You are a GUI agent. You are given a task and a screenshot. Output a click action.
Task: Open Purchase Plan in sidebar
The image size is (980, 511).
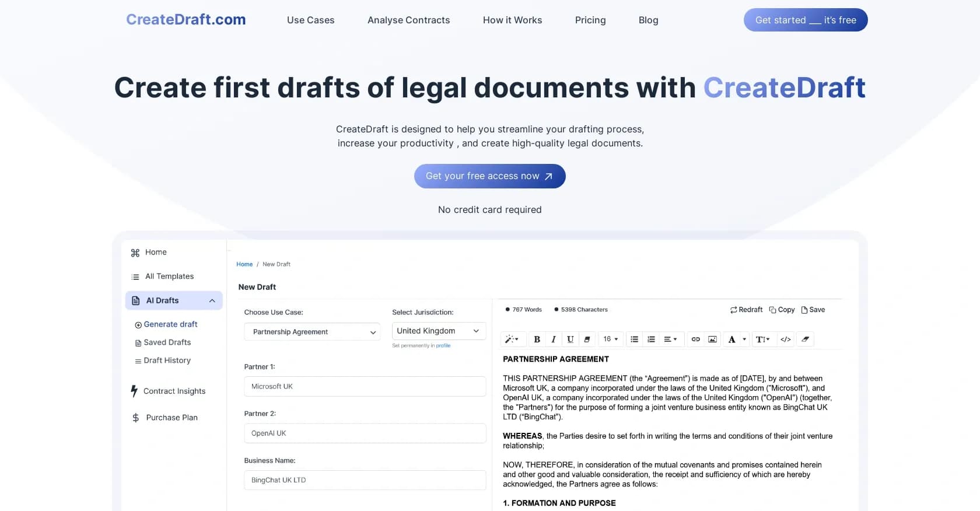[x=171, y=418]
